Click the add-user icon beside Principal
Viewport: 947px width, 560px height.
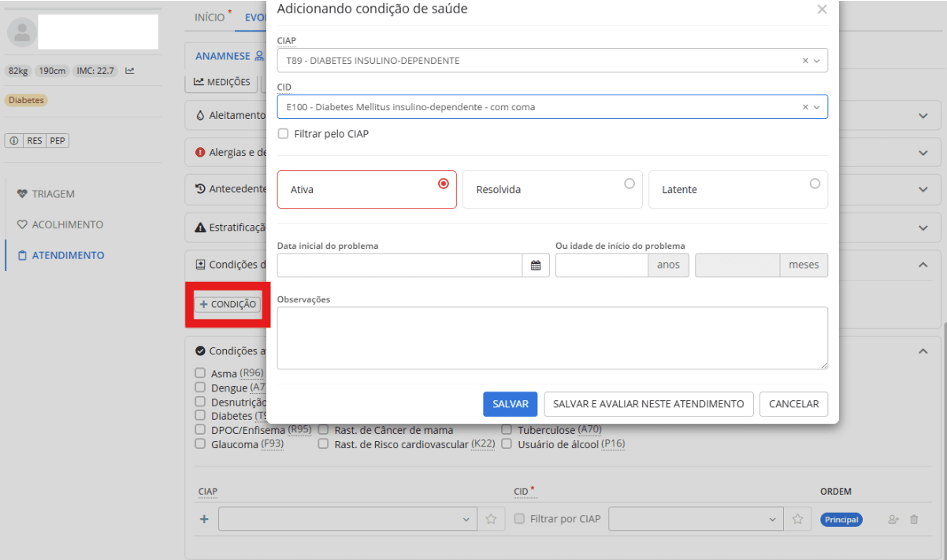coord(893,519)
